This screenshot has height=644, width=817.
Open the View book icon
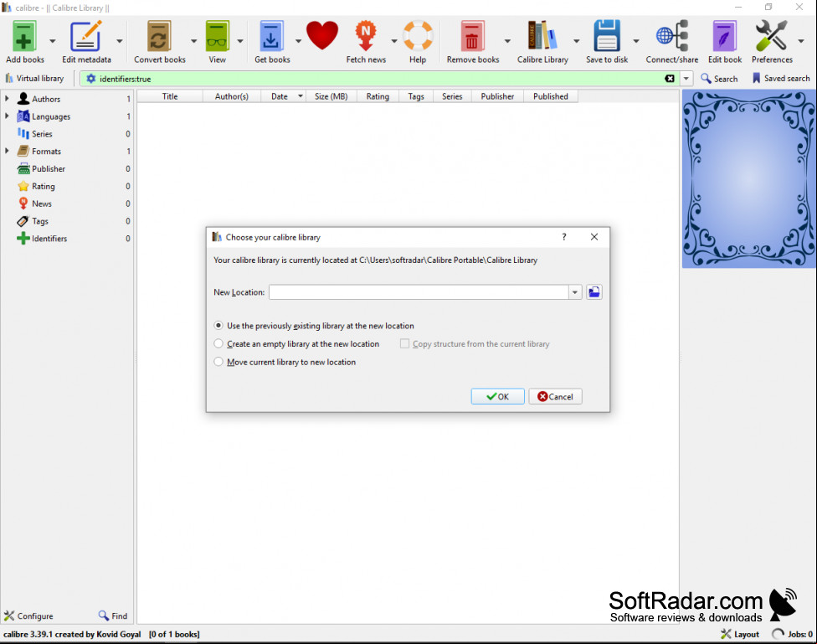[x=218, y=37]
